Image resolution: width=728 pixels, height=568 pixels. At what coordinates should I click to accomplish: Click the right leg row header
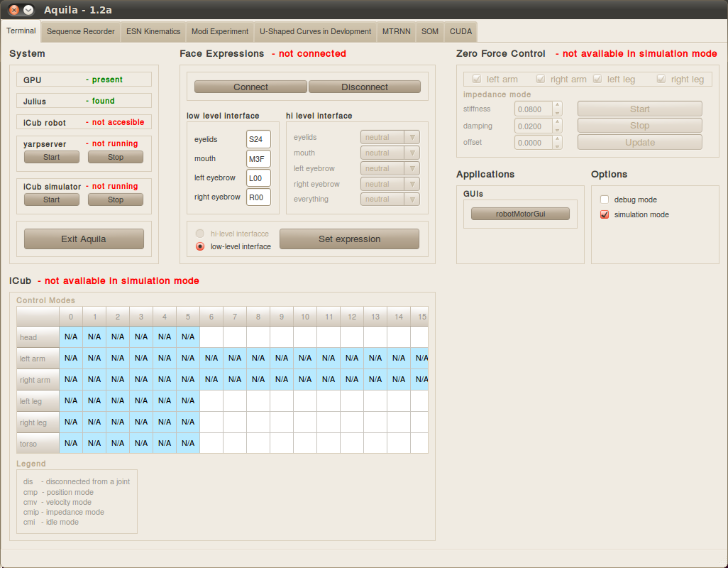click(x=38, y=422)
